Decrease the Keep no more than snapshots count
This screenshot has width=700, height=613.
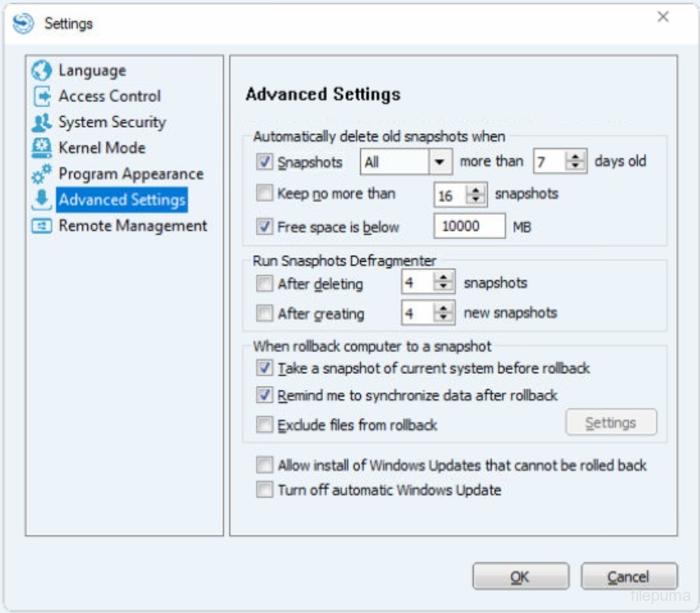click(x=476, y=199)
